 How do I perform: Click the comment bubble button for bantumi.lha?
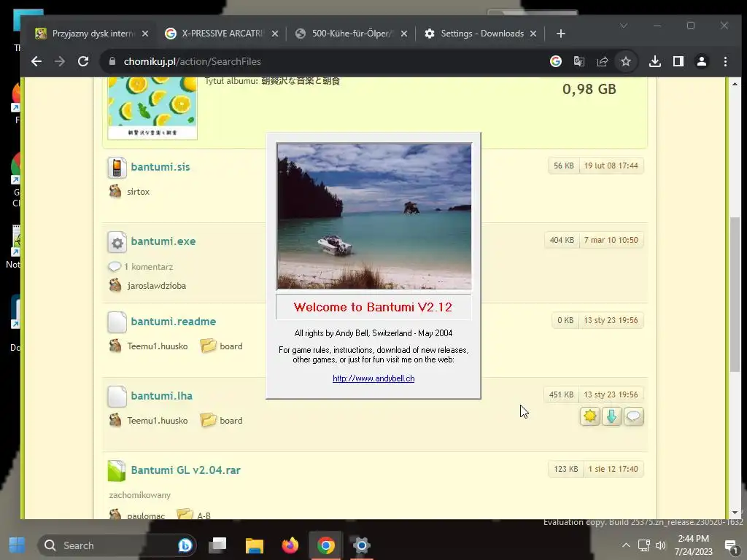pyautogui.click(x=634, y=416)
